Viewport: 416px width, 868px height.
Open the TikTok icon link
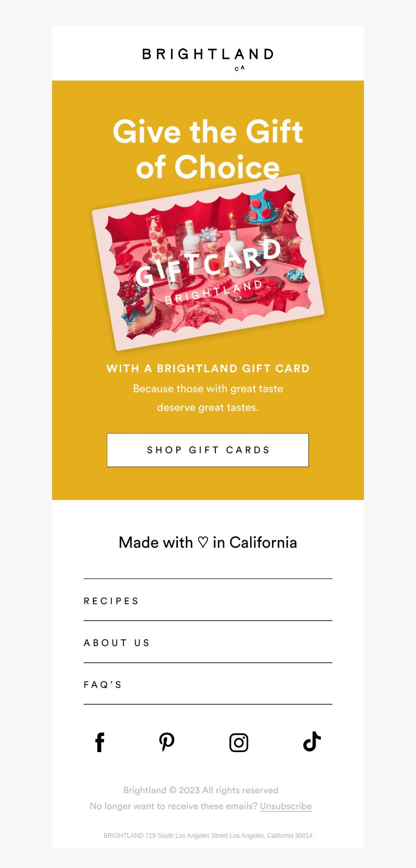click(312, 742)
